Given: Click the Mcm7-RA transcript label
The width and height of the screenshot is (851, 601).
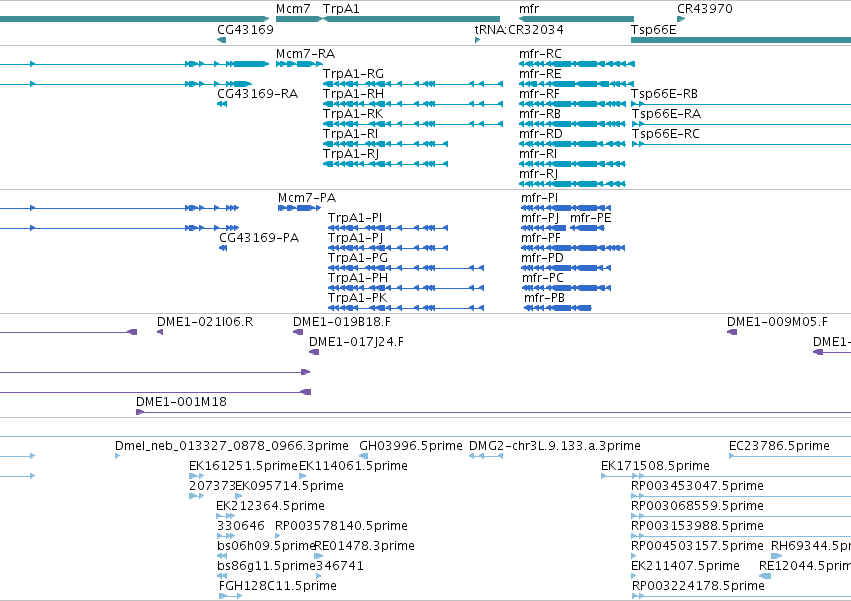Looking at the screenshot, I should (x=305, y=54).
